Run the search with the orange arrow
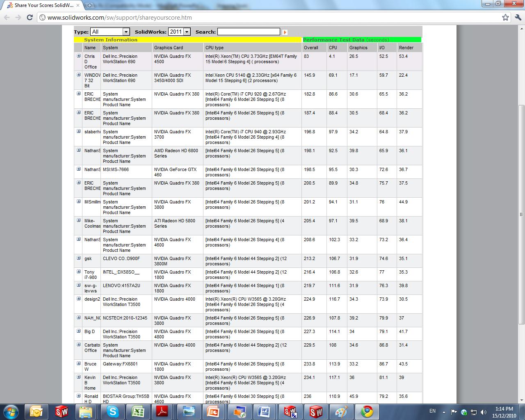525x420 pixels. tap(285, 32)
